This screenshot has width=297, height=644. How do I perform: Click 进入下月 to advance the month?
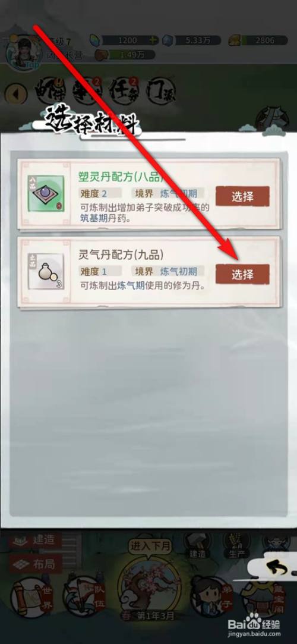(150, 546)
